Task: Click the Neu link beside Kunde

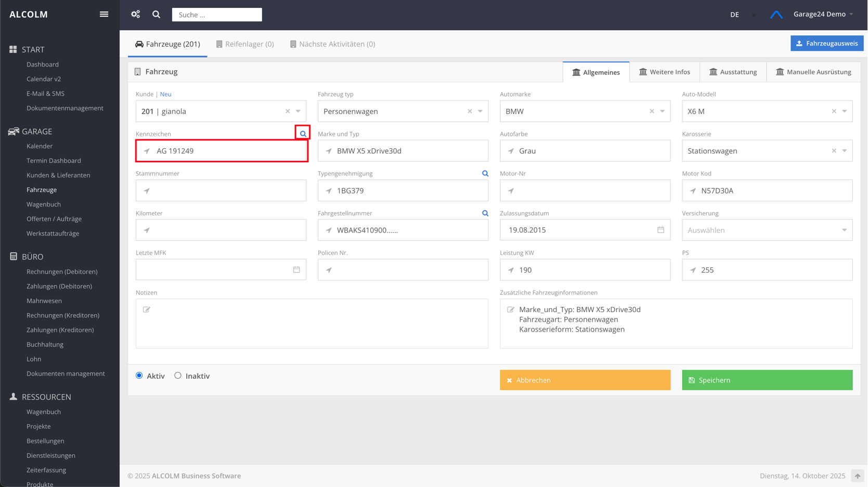Action: [165, 94]
